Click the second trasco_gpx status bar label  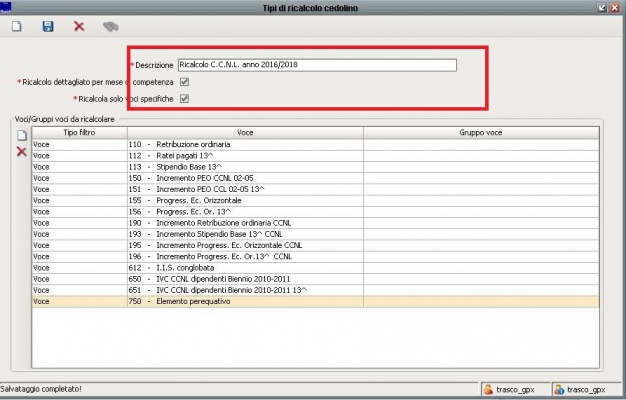click(586, 390)
